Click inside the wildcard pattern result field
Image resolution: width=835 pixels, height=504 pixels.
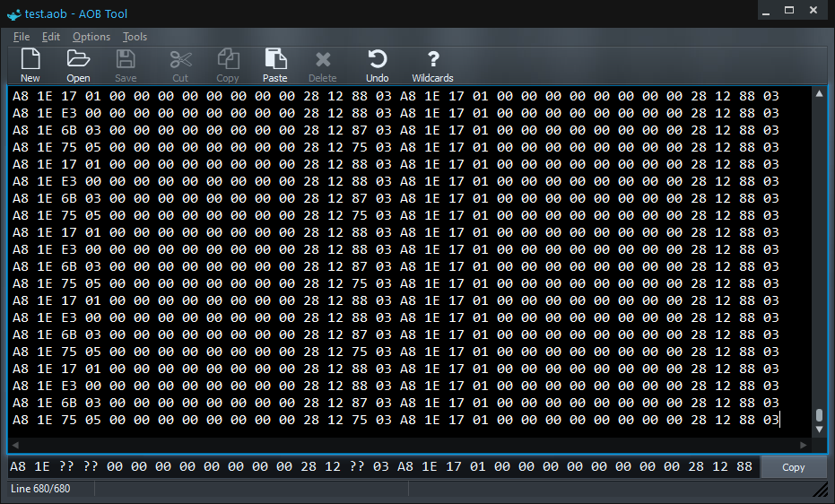[381, 466]
